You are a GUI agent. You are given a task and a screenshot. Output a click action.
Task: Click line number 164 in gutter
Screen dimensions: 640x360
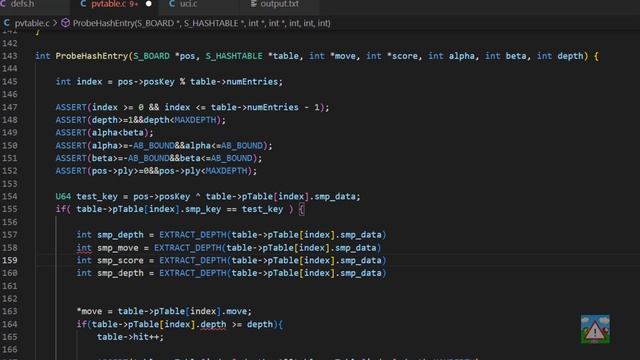(x=10, y=324)
